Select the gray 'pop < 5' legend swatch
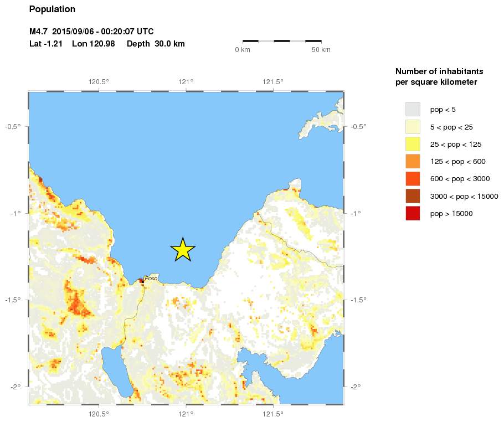 [x=413, y=110]
